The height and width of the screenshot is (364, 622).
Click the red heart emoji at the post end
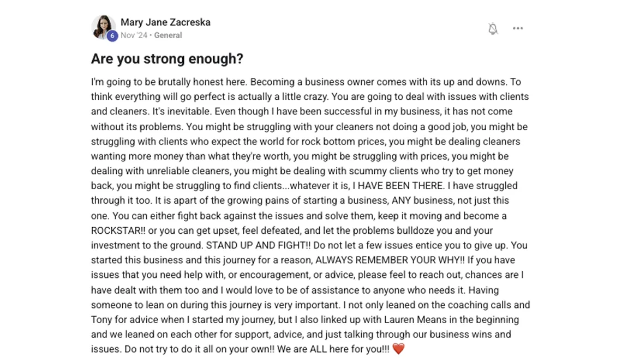[x=399, y=349]
